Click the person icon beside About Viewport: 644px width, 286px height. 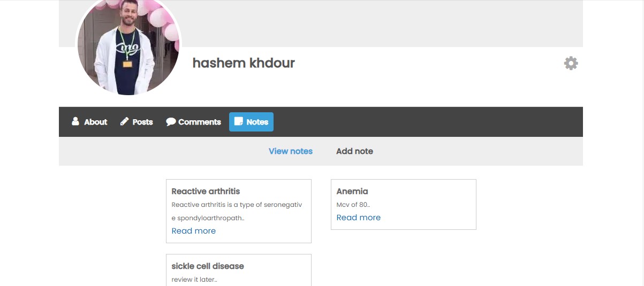[x=75, y=121]
